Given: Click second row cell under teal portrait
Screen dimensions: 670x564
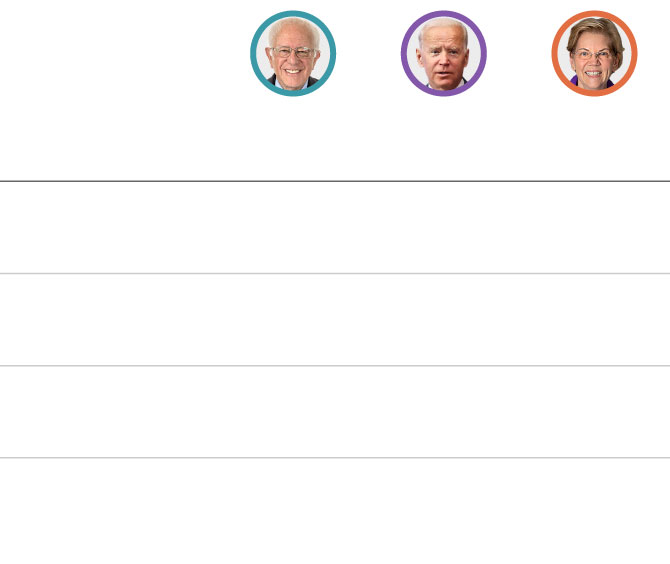Looking at the screenshot, I should coord(293,320).
